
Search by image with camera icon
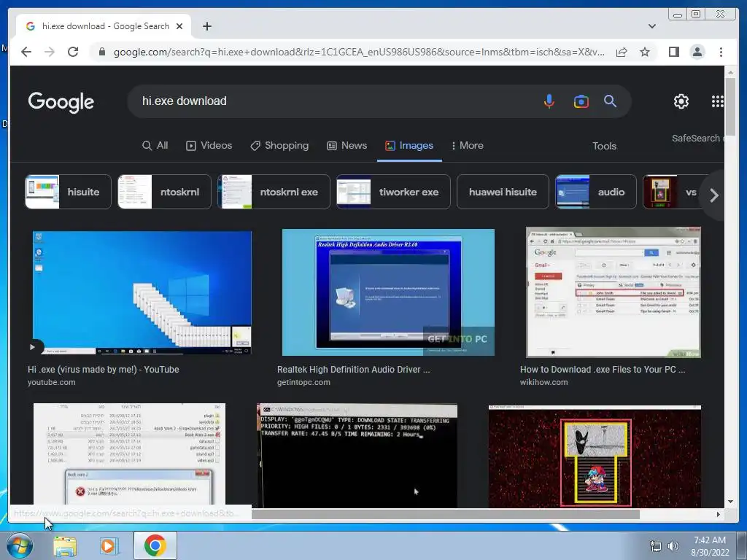click(581, 101)
